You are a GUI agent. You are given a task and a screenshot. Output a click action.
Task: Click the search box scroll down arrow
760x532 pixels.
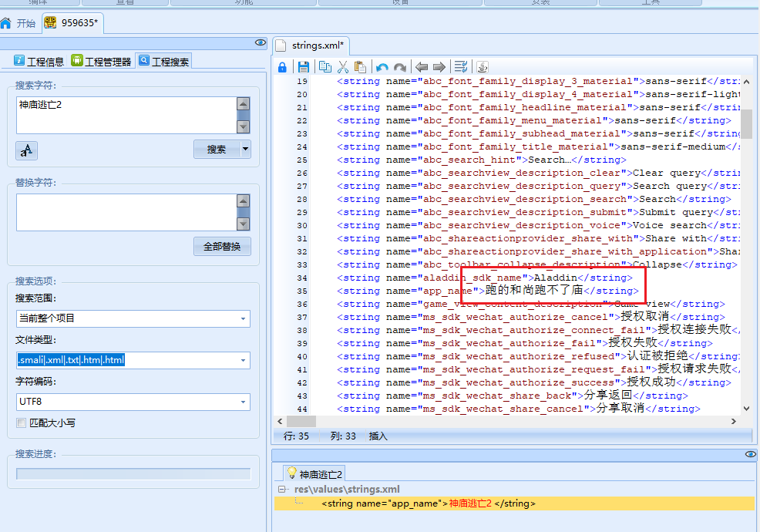(x=243, y=127)
